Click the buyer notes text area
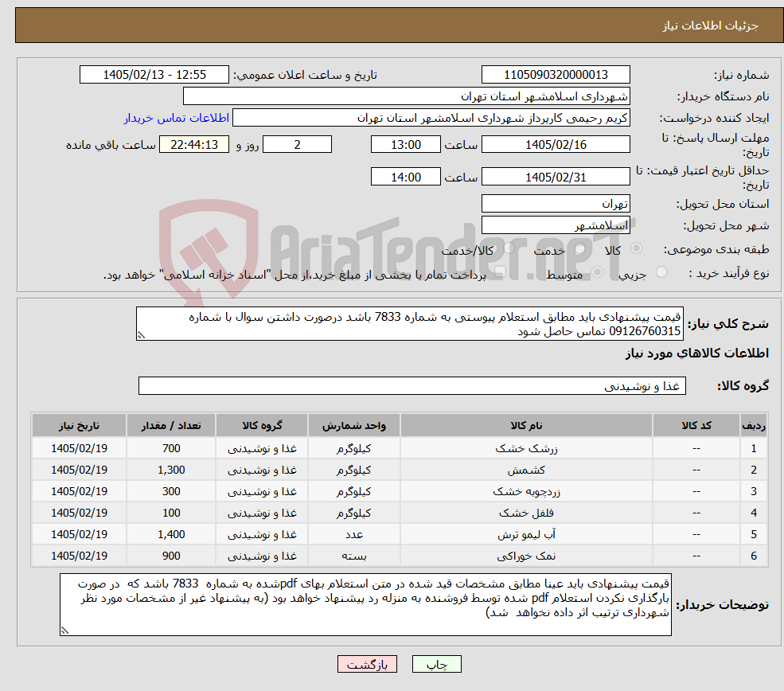The width and height of the screenshot is (784, 691). coord(365,604)
